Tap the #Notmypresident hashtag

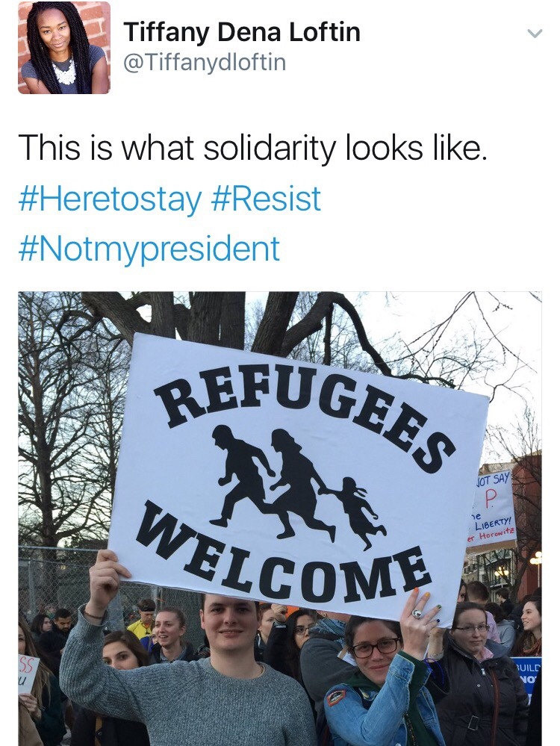(x=149, y=249)
